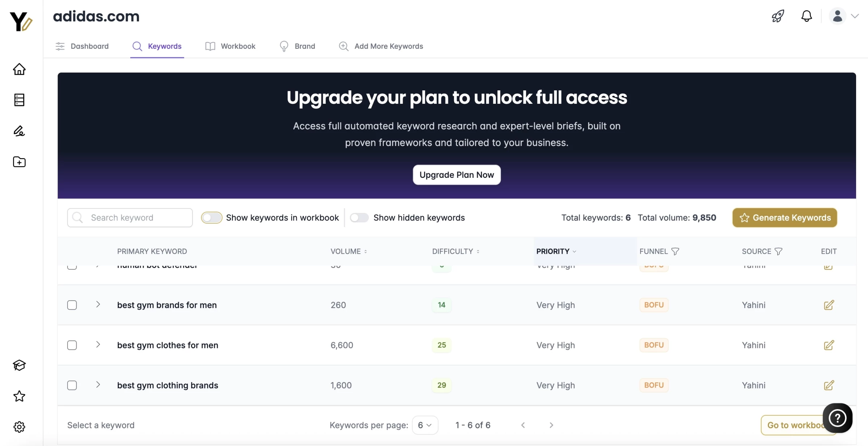Viewport: 868px width, 446px height.
Task: Open the home icon in sidebar
Action: pos(19,69)
